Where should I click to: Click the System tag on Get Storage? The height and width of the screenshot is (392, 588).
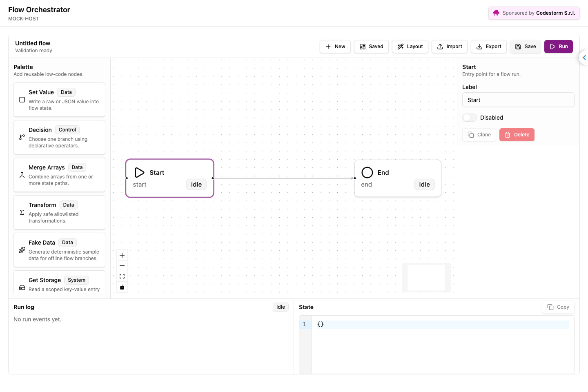coord(76,280)
